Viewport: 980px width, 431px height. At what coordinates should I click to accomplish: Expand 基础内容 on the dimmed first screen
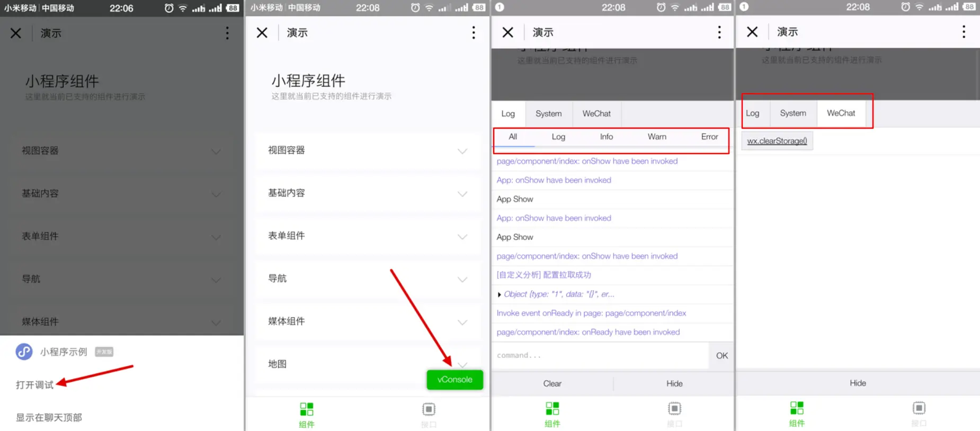121,194
